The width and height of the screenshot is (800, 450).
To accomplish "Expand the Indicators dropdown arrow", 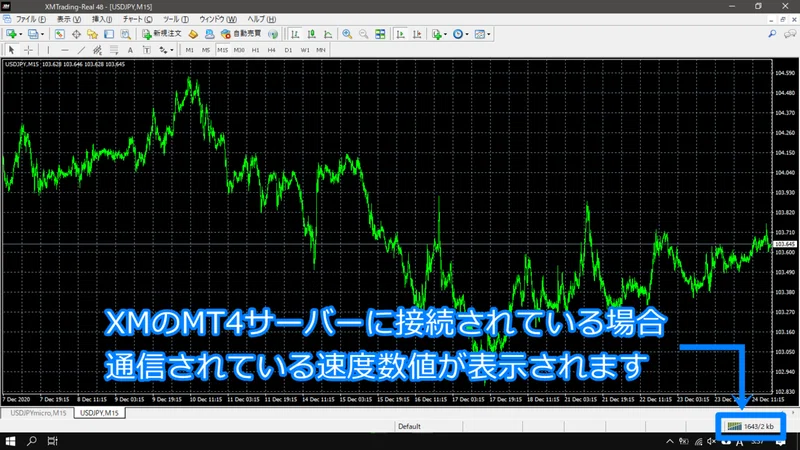I will [445, 34].
